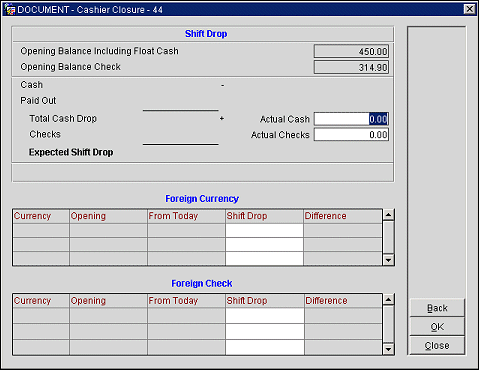The image size is (479, 370).
Task: Focus the Actual Checks input field
Action: [x=351, y=135]
